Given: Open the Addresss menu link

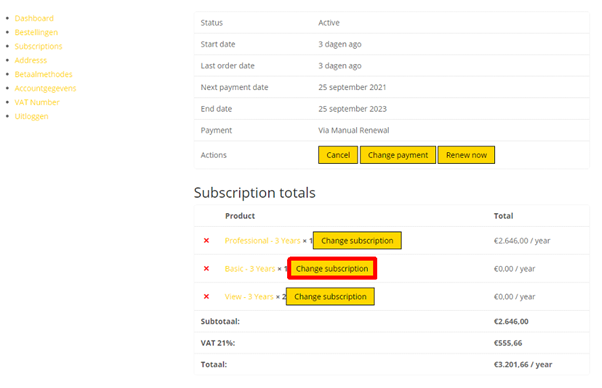Looking at the screenshot, I should 31,60.
